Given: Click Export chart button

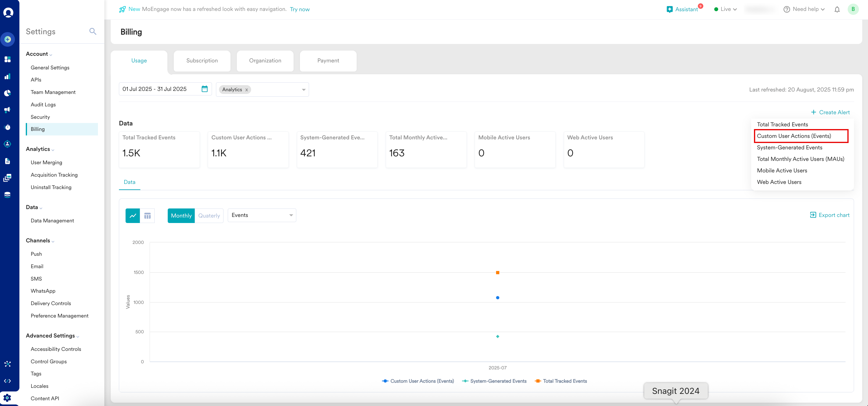Looking at the screenshot, I should pos(829,215).
